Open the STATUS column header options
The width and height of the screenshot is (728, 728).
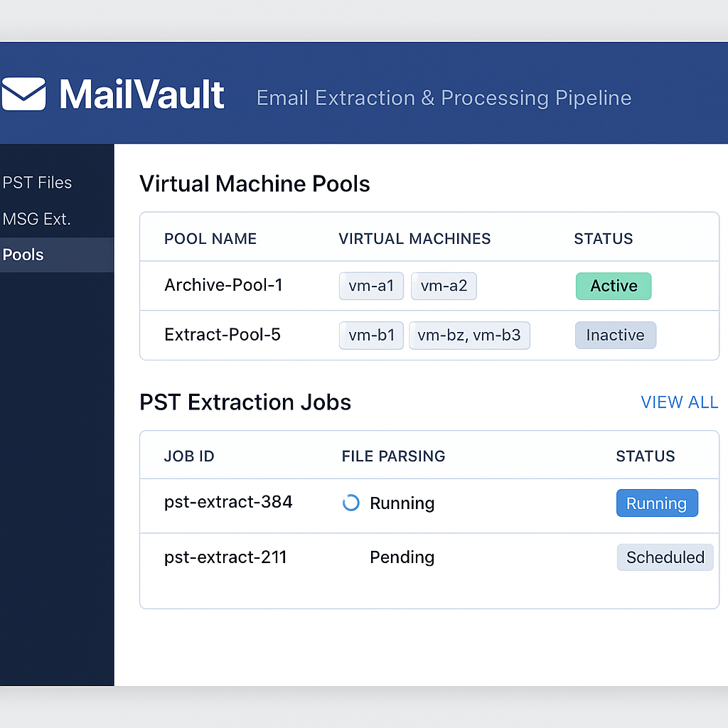(604, 239)
